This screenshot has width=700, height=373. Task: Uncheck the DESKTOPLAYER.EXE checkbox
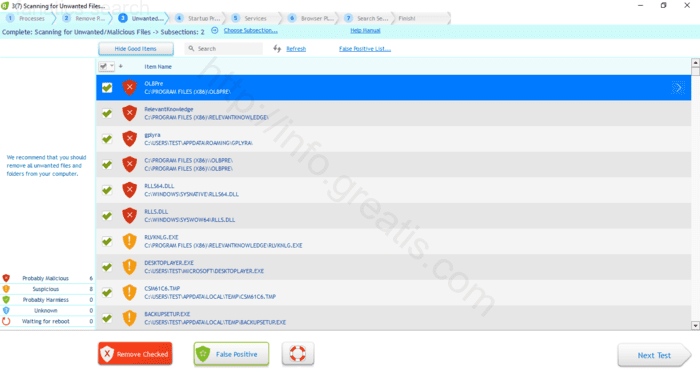click(x=107, y=267)
